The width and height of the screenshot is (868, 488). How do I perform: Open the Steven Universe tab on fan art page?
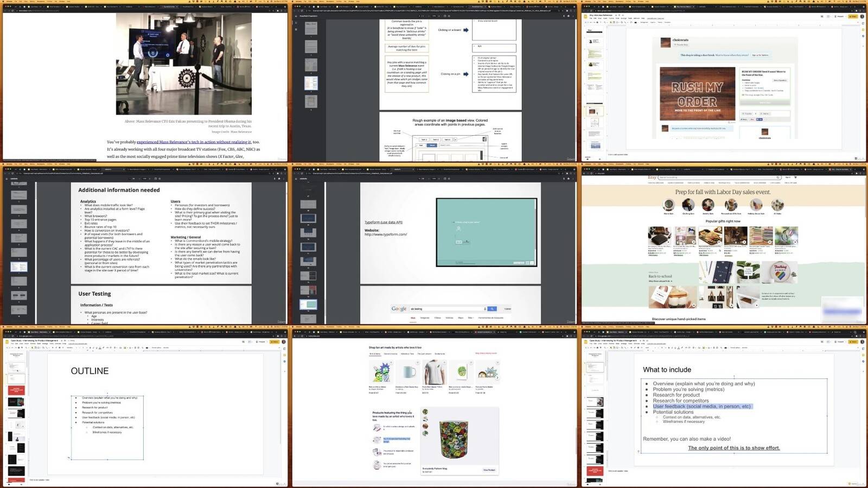tap(391, 354)
